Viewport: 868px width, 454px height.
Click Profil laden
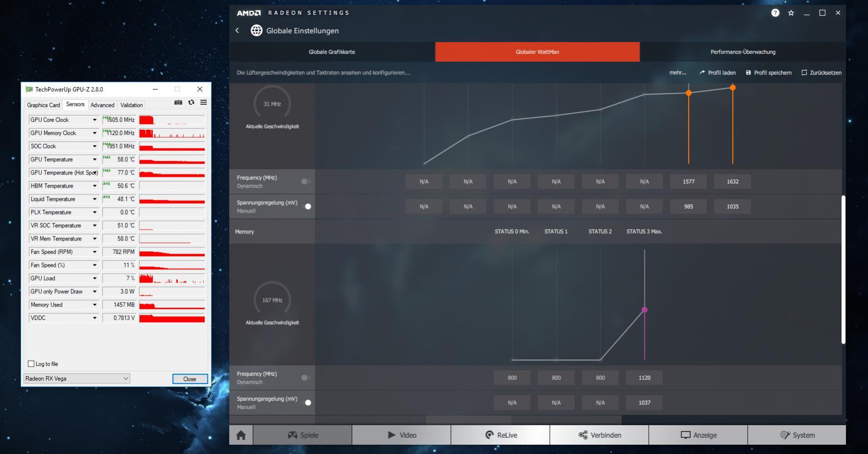click(718, 72)
